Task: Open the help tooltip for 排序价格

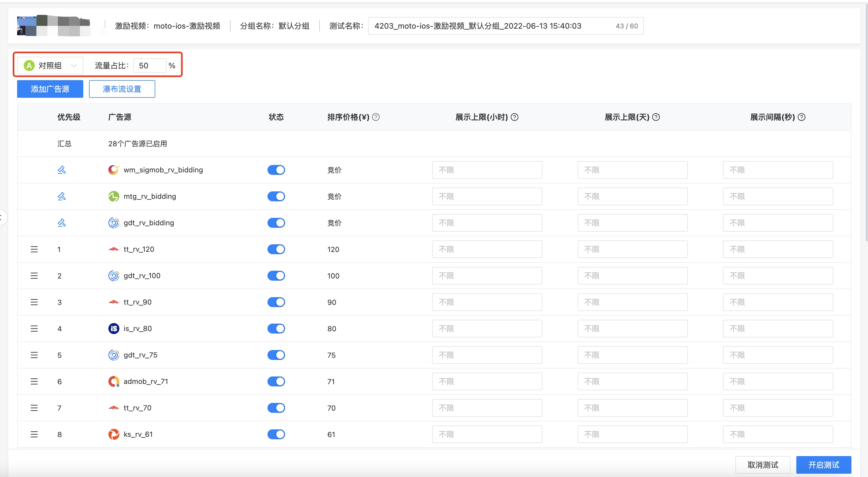Action: click(x=376, y=117)
